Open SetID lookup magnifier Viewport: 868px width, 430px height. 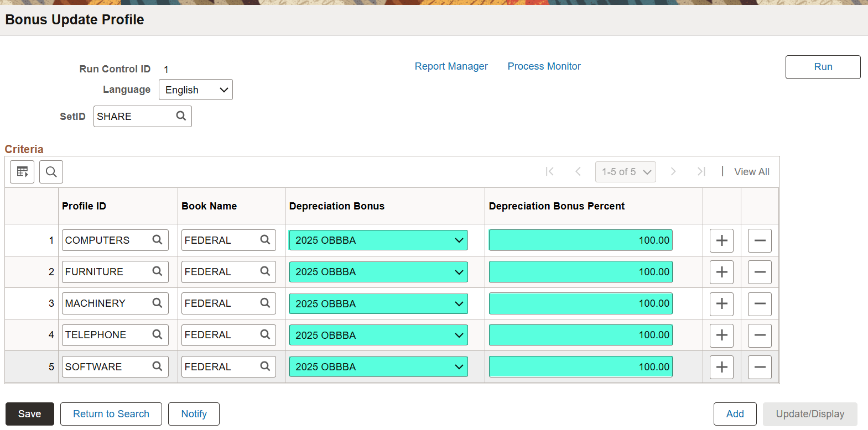coord(181,116)
